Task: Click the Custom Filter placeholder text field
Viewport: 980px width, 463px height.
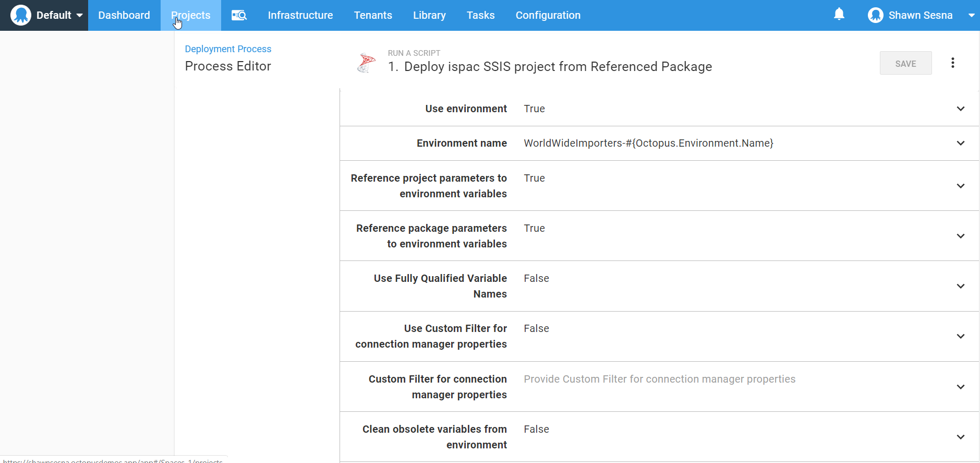Action: point(659,379)
